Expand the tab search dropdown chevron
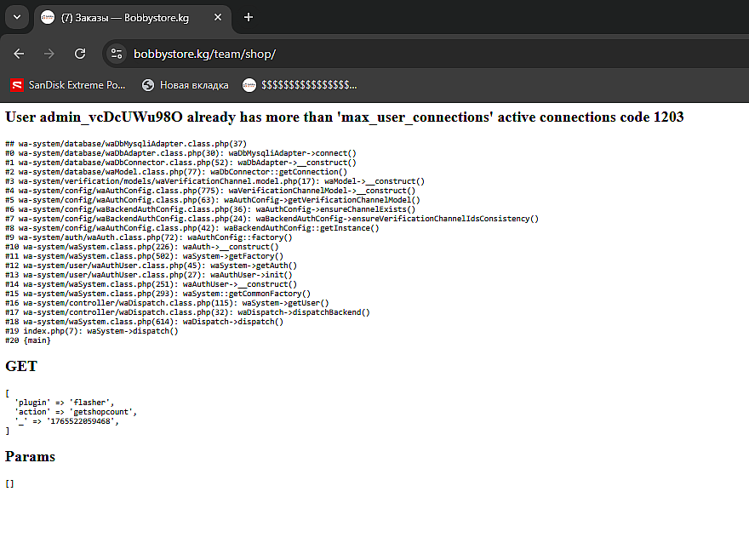749x560 pixels. point(15,17)
